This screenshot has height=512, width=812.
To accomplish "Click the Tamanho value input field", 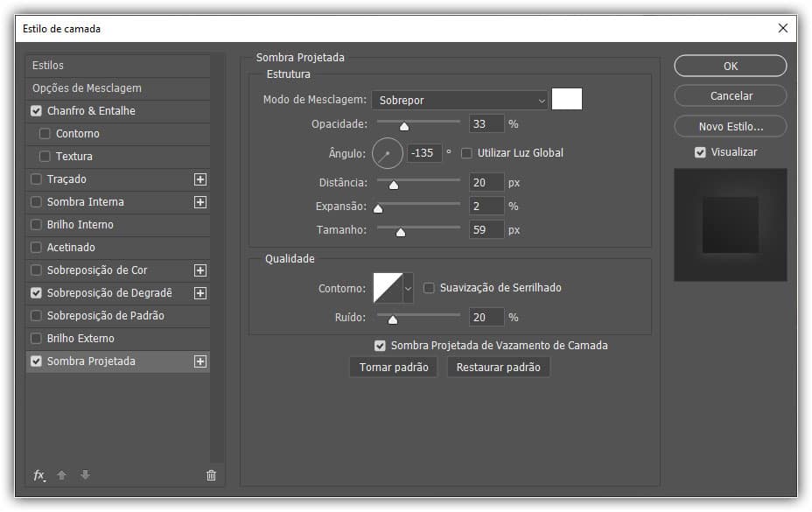I will tap(486, 230).
